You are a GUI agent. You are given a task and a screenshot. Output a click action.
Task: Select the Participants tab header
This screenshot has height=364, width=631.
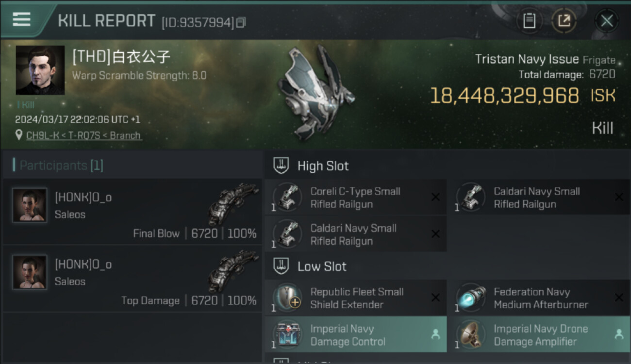point(58,165)
